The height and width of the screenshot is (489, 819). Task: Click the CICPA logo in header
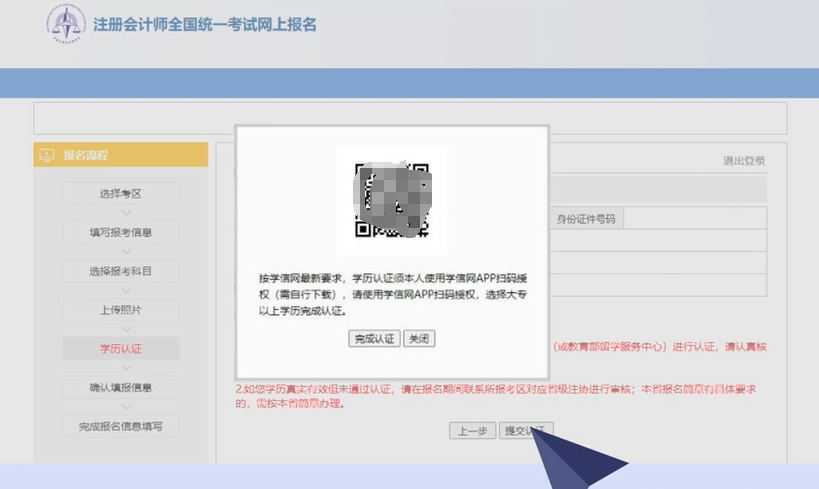(66, 24)
